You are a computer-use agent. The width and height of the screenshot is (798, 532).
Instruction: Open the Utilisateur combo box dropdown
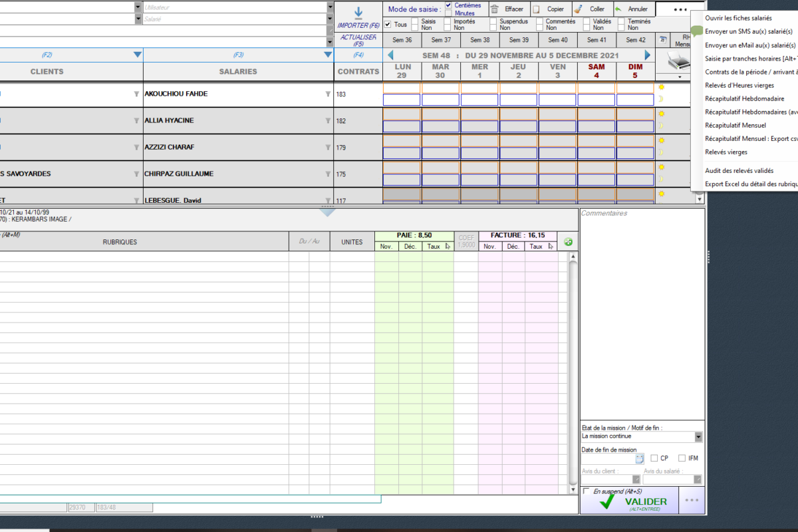[x=331, y=7]
